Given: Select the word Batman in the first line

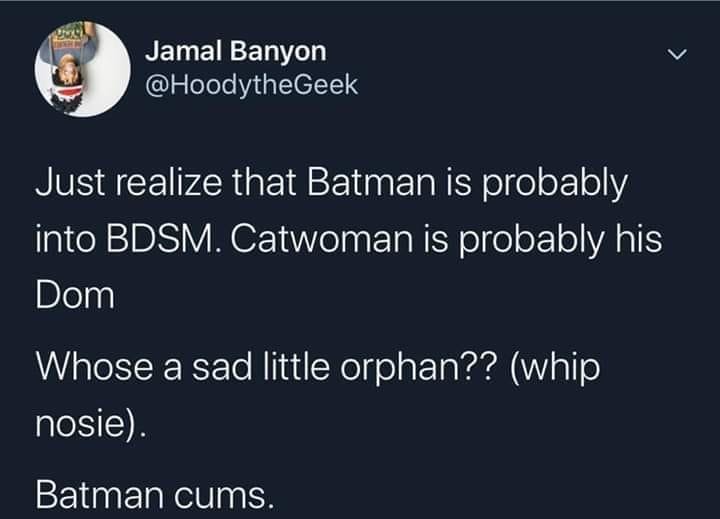Looking at the screenshot, I should (x=371, y=182).
